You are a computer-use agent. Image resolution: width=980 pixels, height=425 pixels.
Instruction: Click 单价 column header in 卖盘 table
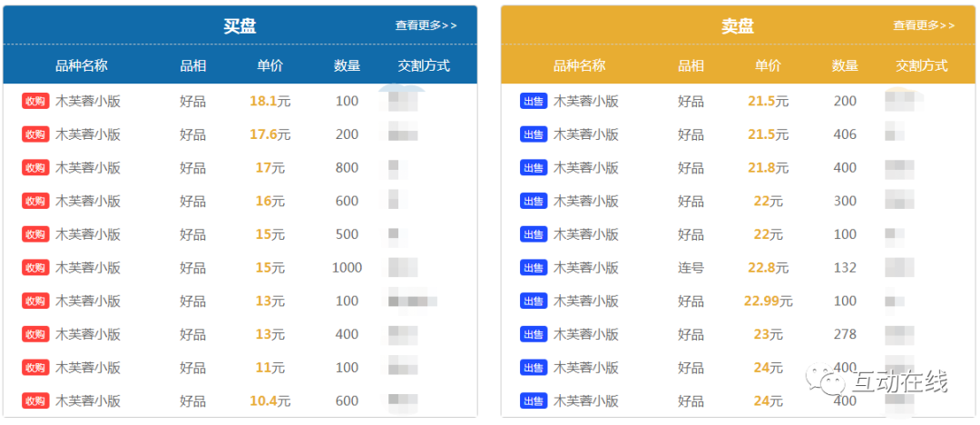769,65
